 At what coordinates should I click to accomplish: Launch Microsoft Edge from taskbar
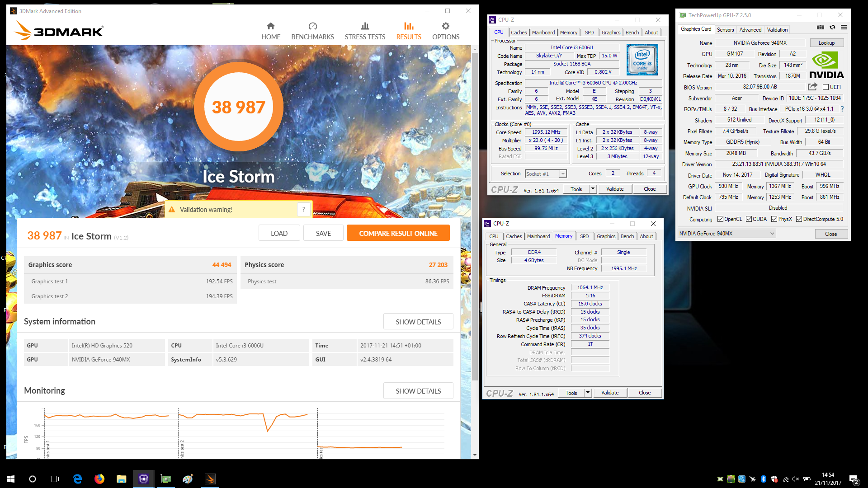77,479
